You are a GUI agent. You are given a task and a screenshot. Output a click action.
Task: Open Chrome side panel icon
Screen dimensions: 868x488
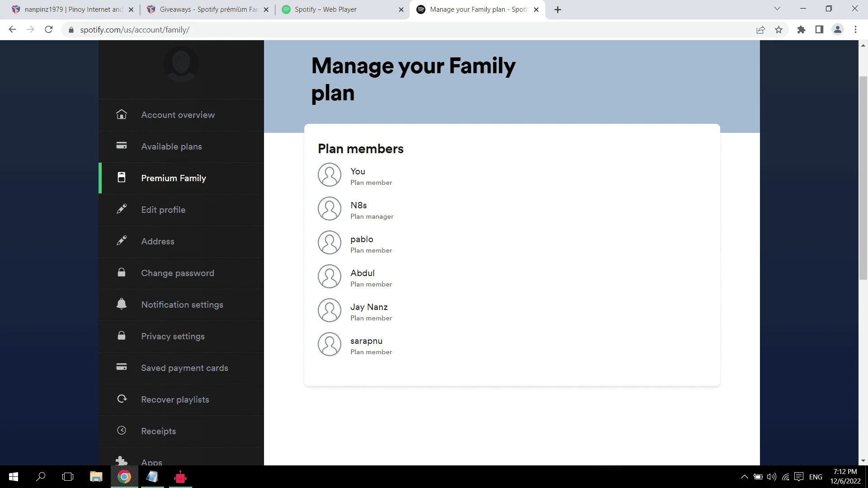point(819,30)
